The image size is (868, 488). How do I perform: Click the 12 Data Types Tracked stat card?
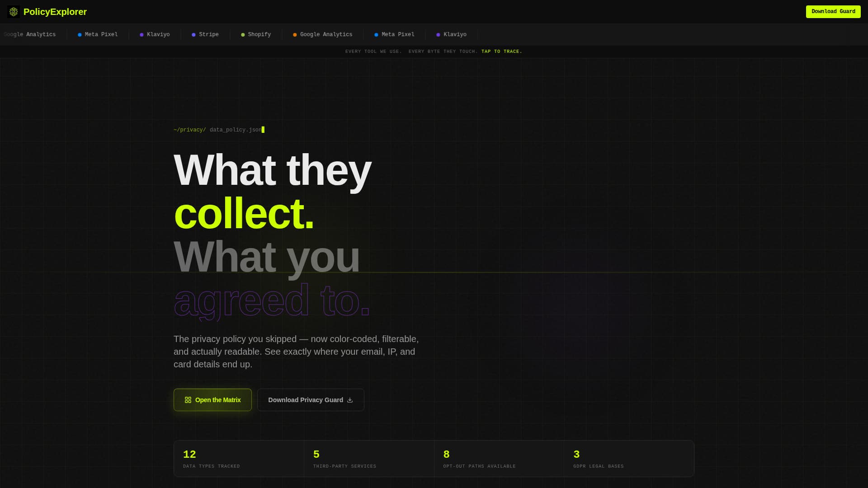[x=239, y=458]
